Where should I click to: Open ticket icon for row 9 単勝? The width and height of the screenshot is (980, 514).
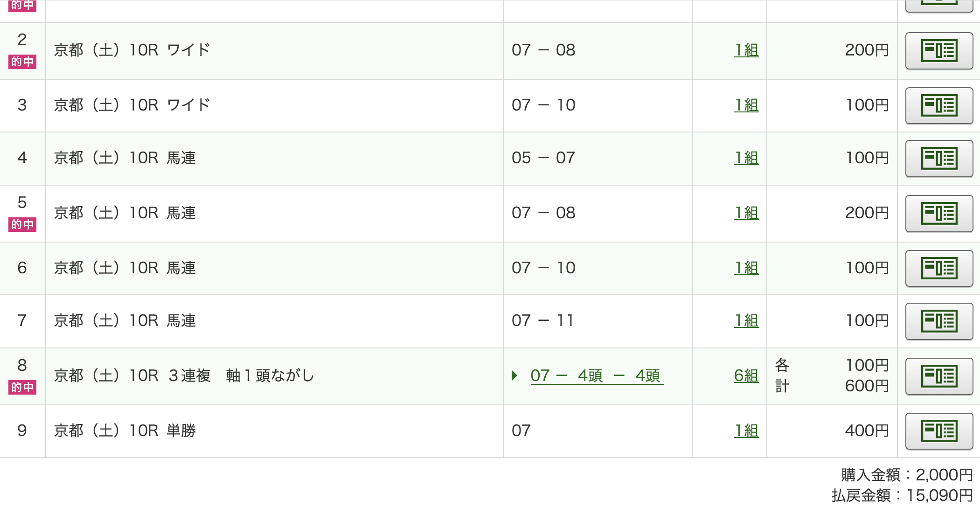[x=939, y=431]
